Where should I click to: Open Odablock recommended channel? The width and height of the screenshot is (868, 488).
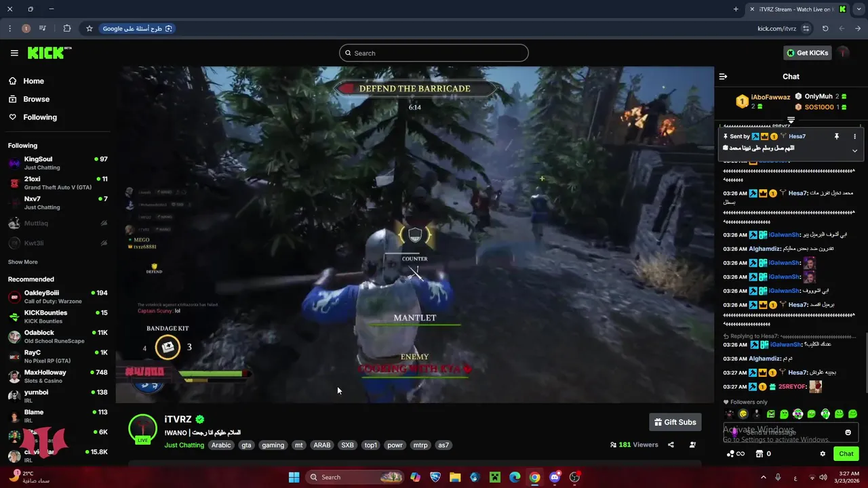(x=58, y=337)
